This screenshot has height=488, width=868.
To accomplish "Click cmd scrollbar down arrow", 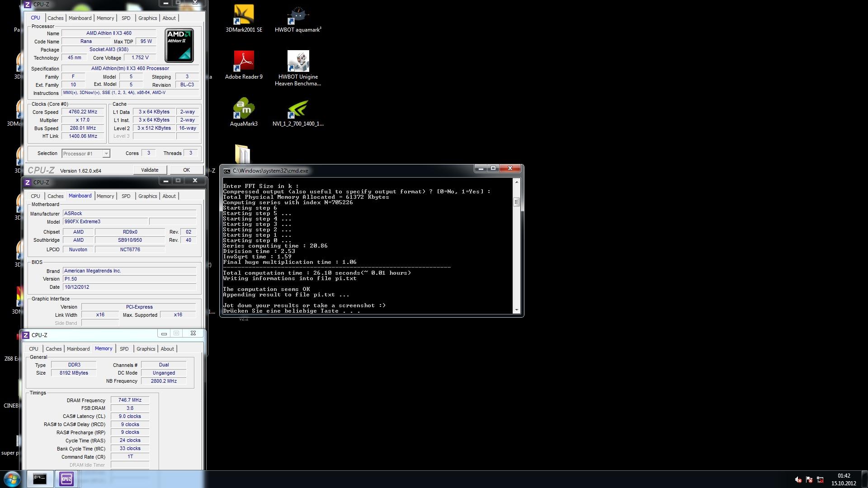I will [x=517, y=310].
